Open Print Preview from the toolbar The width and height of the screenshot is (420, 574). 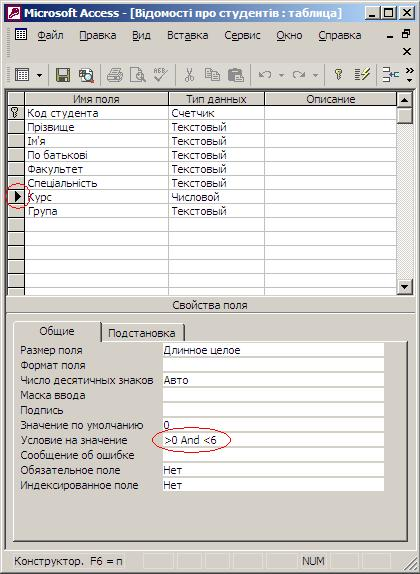click(x=138, y=75)
